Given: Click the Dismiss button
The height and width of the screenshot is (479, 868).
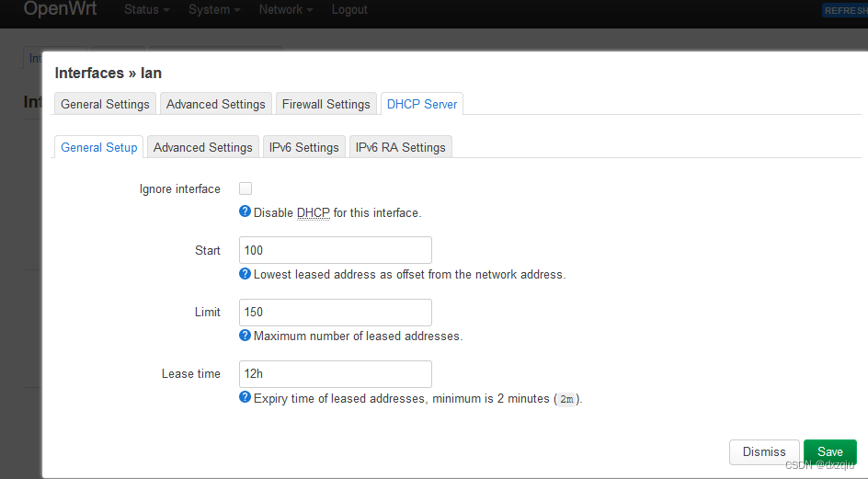Looking at the screenshot, I should 764,451.
